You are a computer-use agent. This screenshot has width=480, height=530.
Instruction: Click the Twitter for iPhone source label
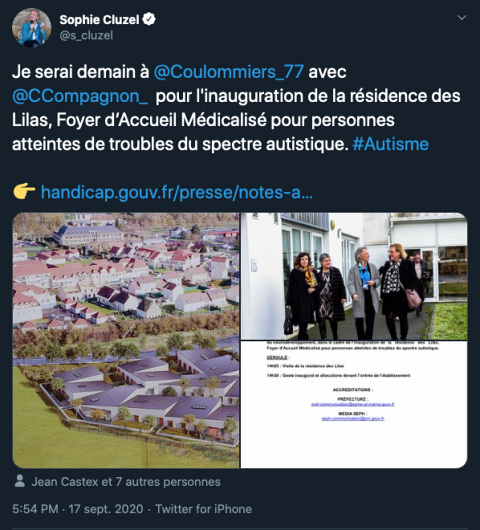[203, 509]
